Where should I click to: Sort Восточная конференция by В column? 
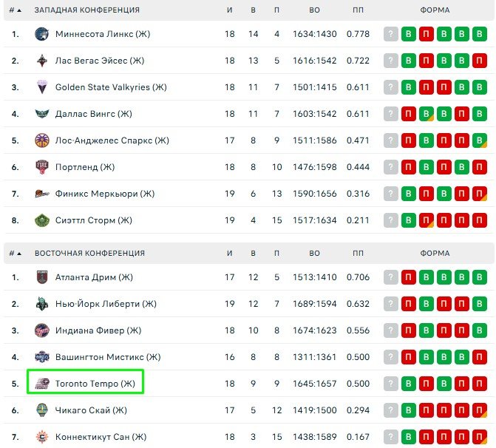(x=253, y=254)
